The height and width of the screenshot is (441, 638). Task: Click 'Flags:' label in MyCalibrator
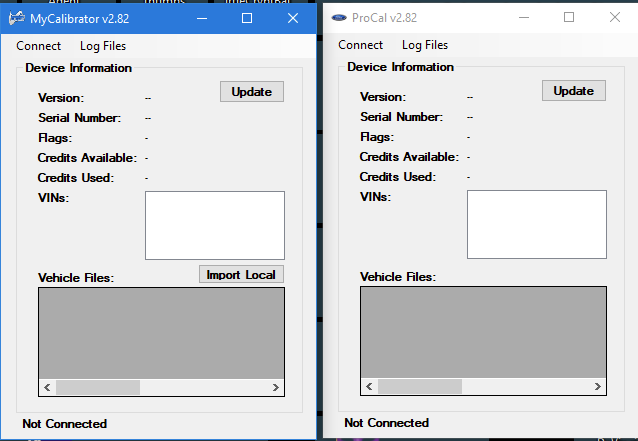(x=55, y=138)
